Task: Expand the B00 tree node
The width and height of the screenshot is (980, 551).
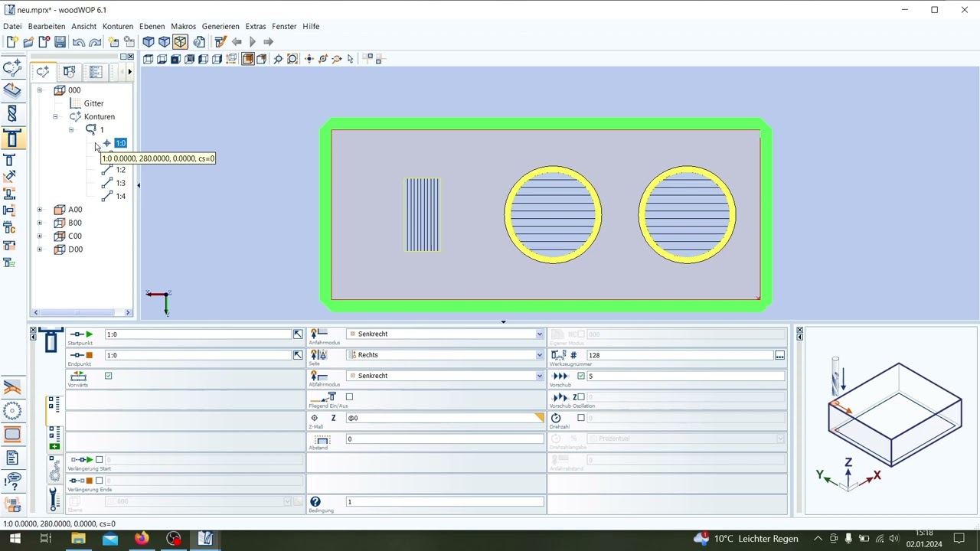Action: 40,223
